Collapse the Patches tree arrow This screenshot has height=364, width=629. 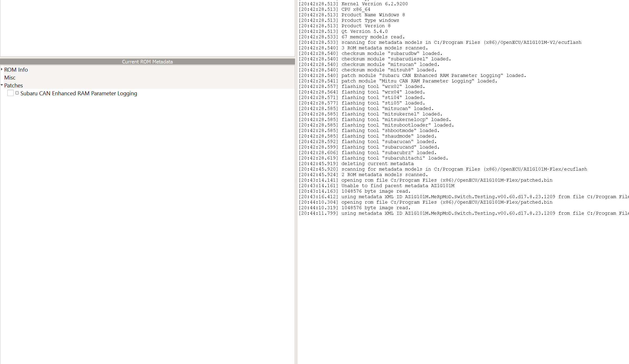[2, 85]
